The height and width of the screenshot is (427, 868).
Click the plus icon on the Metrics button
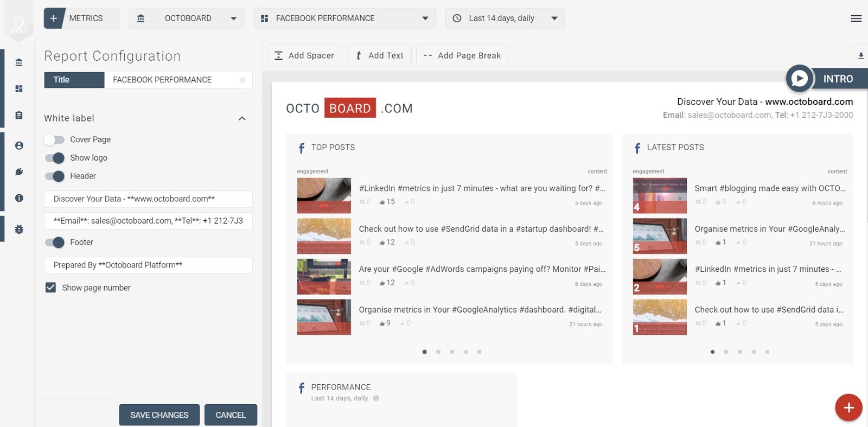pyautogui.click(x=54, y=18)
